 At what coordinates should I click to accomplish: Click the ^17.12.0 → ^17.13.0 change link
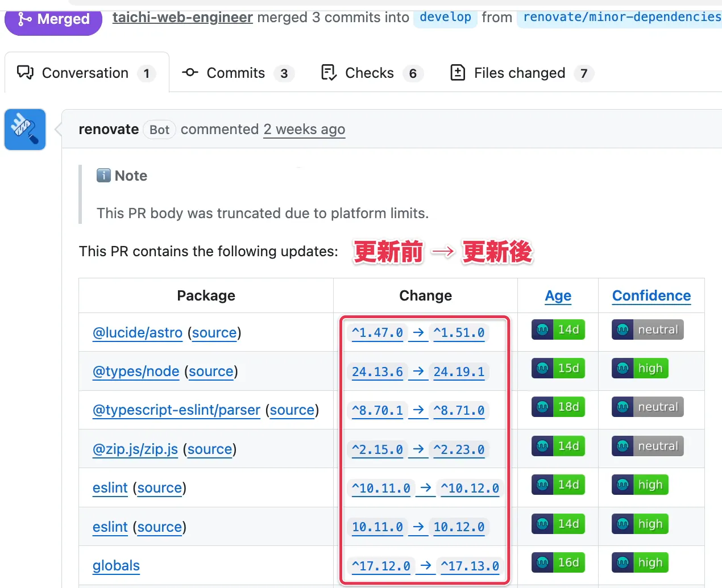pos(425,566)
